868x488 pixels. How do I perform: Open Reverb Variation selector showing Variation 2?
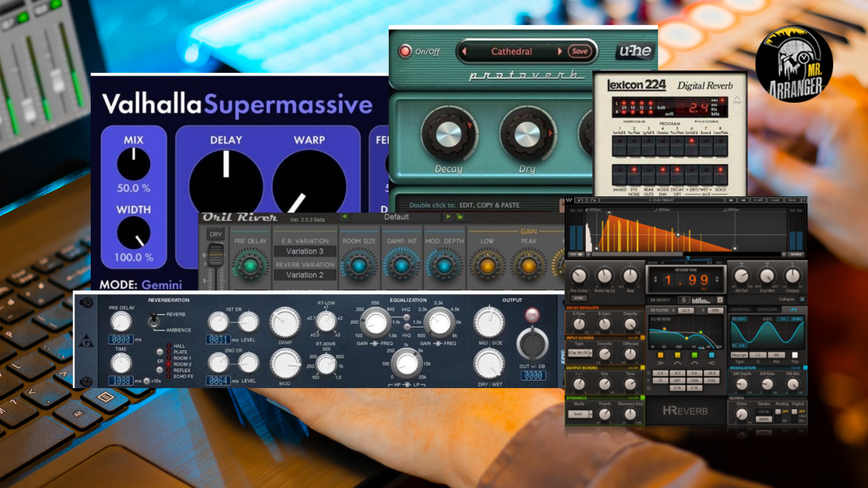pyautogui.click(x=305, y=275)
